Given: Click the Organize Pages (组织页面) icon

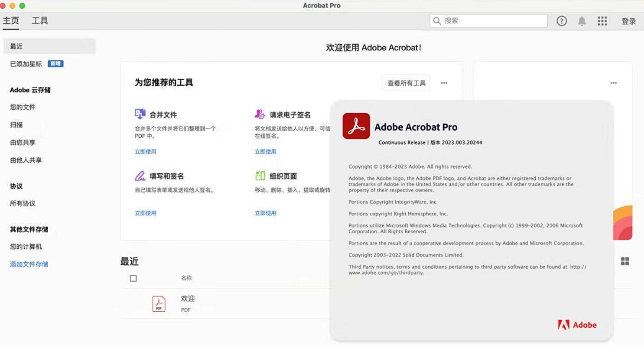Looking at the screenshot, I should click(x=260, y=176).
